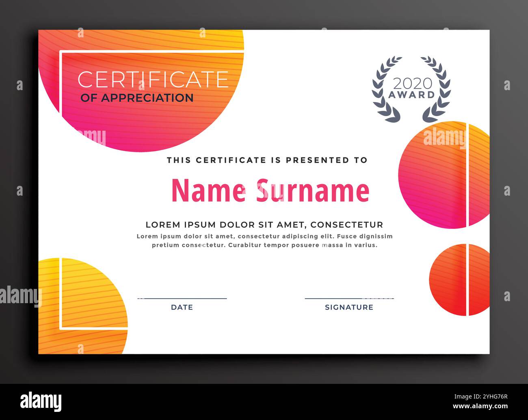This screenshot has width=528, height=420.
Task: Click 'THIS CERTIFICATE IS PRESENTED TO' line
Action: coord(267,160)
